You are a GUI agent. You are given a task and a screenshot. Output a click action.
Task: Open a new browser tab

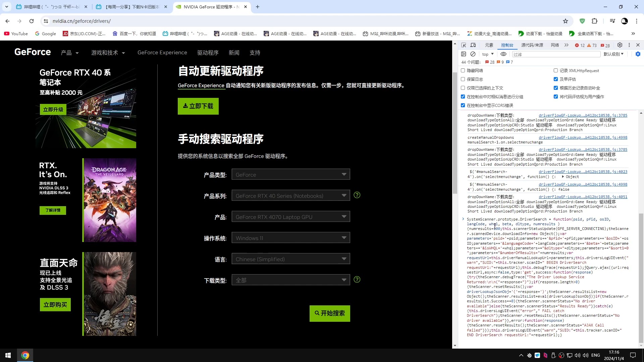(x=258, y=7)
